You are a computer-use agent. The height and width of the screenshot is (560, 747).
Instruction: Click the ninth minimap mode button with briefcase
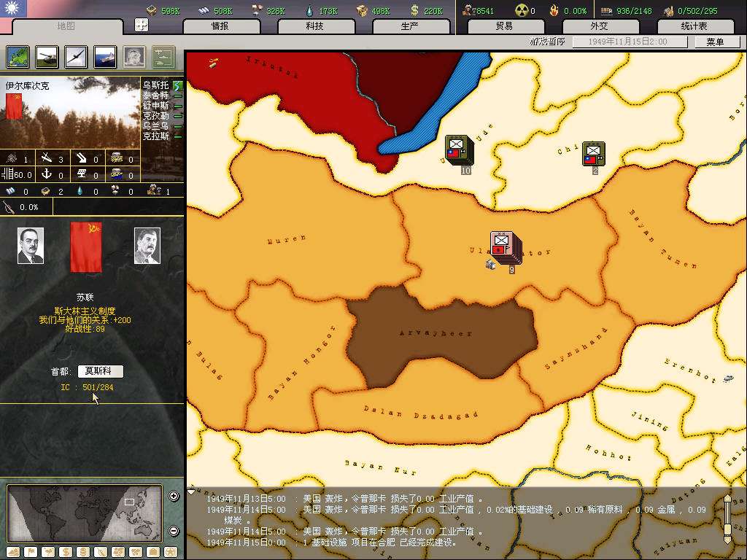pyautogui.click(x=153, y=551)
